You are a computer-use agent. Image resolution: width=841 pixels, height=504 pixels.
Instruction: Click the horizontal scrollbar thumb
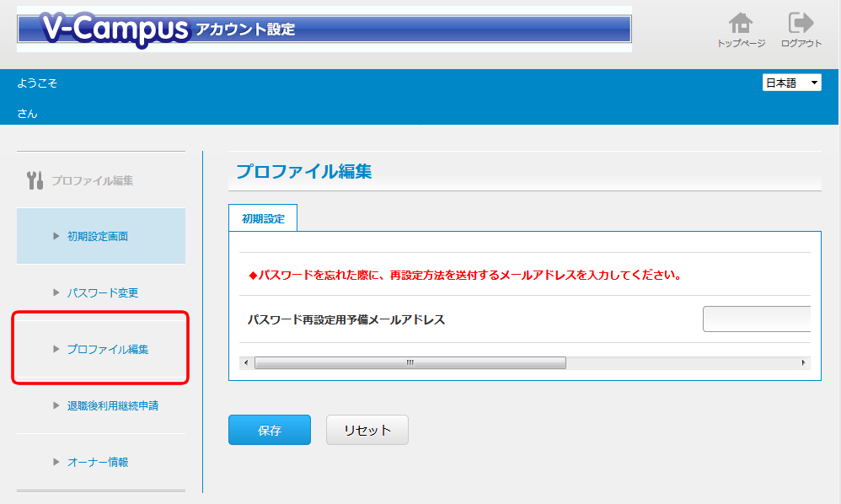tap(410, 363)
